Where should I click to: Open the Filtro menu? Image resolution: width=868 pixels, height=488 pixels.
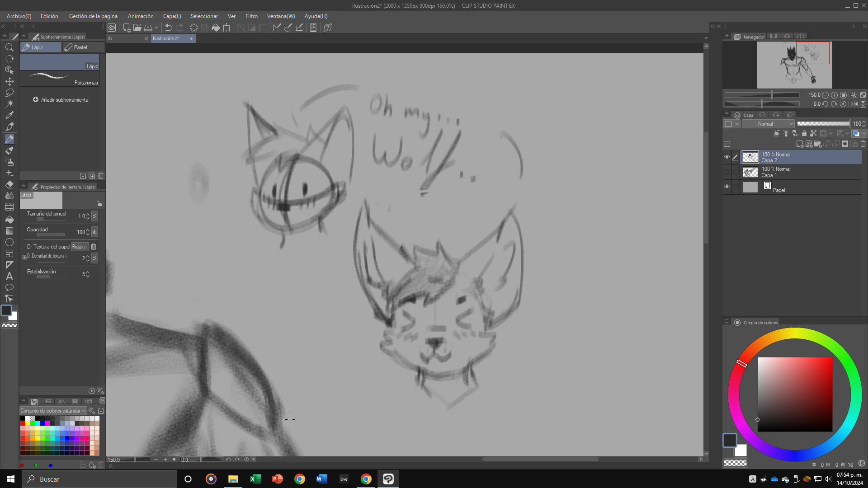tap(251, 16)
